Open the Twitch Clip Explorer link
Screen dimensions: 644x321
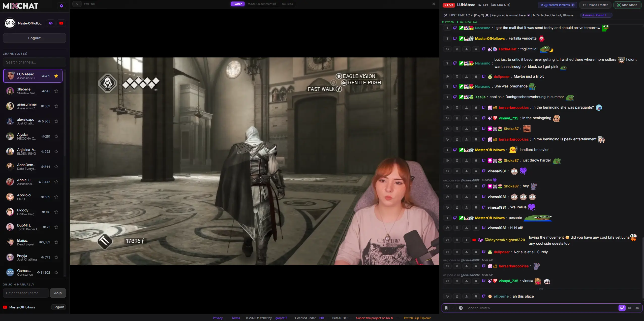tap(417, 318)
